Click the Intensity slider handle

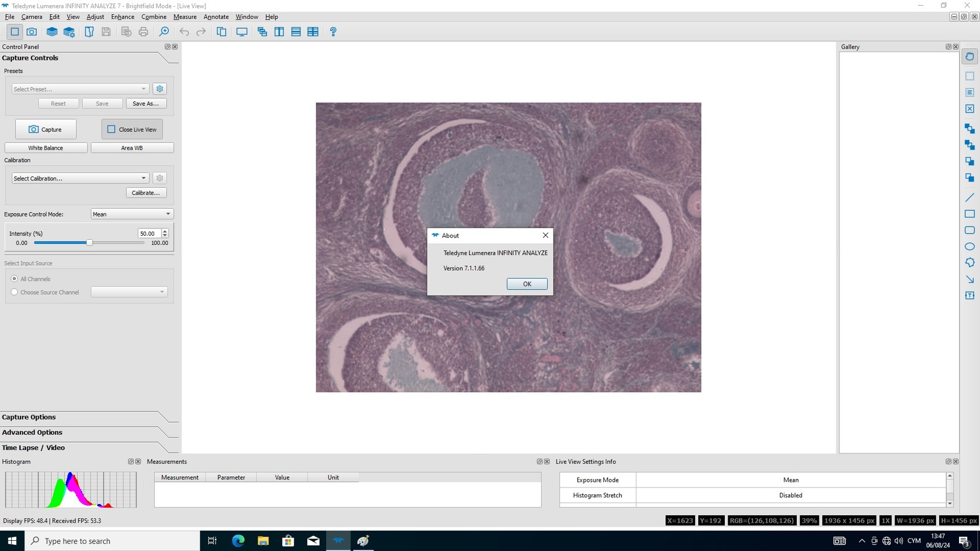tap(89, 243)
